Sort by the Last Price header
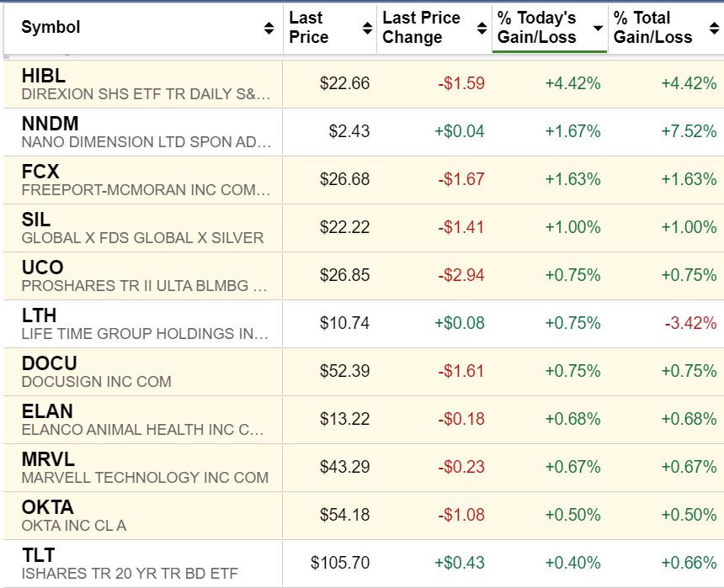This screenshot has height=588, width=724. 308,27
